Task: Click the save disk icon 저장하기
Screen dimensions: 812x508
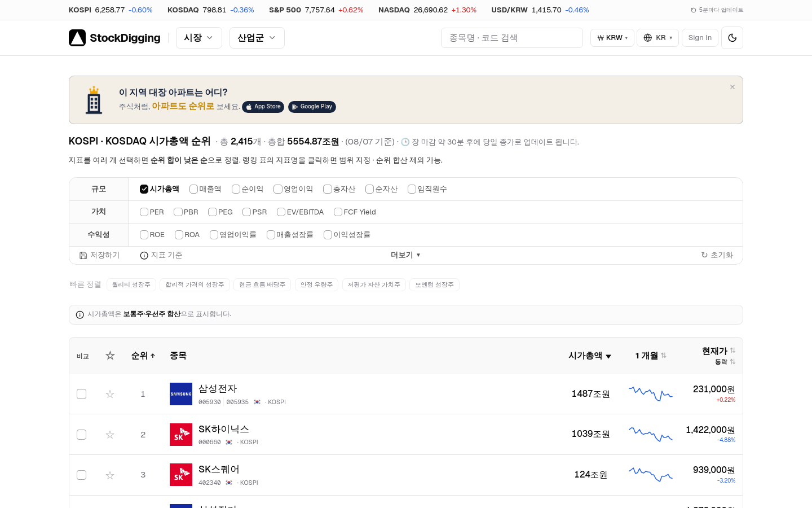Action: click(x=83, y=255)
